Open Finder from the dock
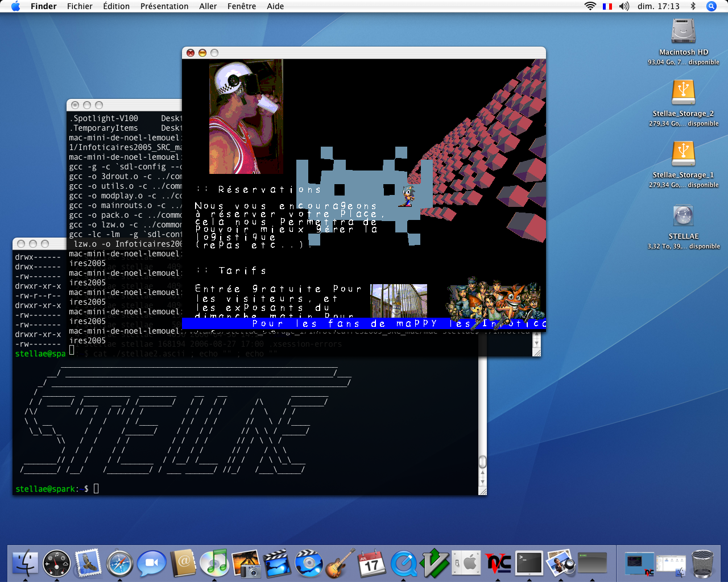 25,563
